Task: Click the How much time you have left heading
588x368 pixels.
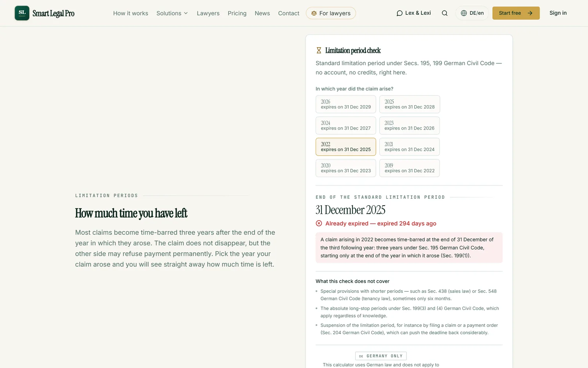Action: click(x=131, y=213)
